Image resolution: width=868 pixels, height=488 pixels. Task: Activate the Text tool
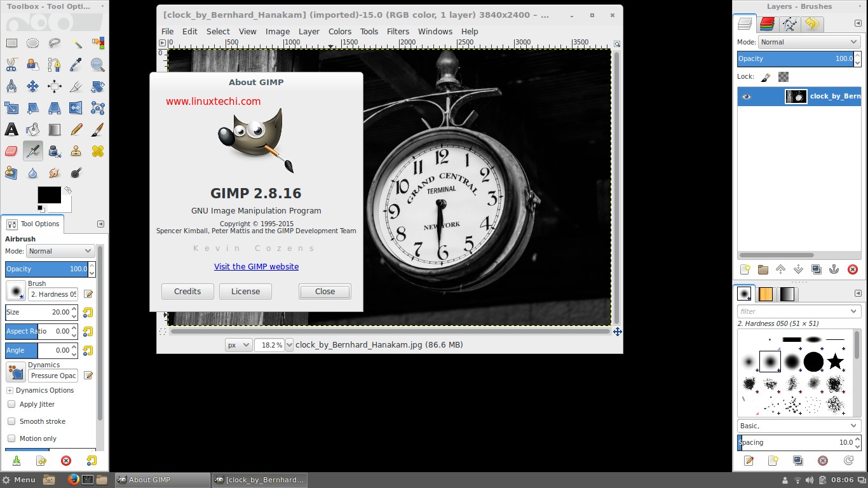[x=11, y=129]
